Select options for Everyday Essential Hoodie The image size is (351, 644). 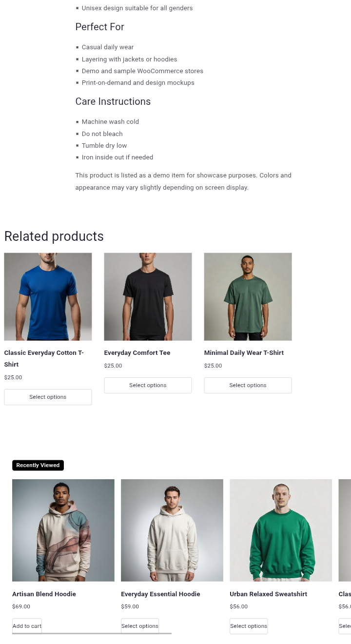click(140, 626)
